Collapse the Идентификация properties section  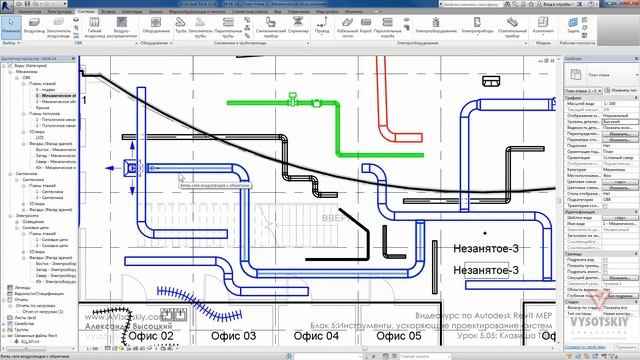[636, 212]
